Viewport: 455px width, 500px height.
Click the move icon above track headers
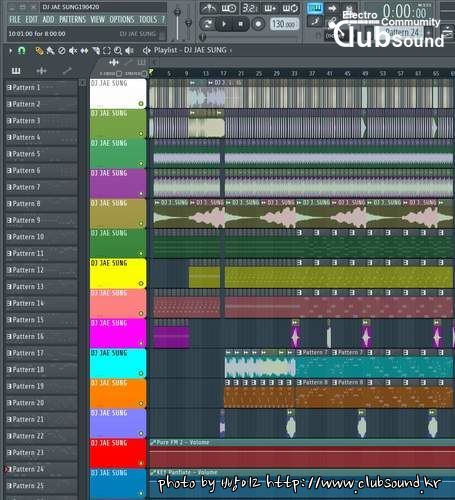point(114,62)
